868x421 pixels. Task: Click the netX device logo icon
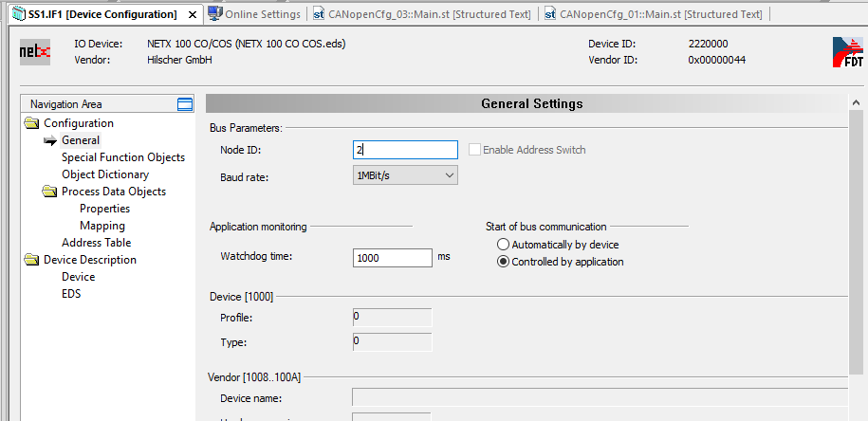35,51
